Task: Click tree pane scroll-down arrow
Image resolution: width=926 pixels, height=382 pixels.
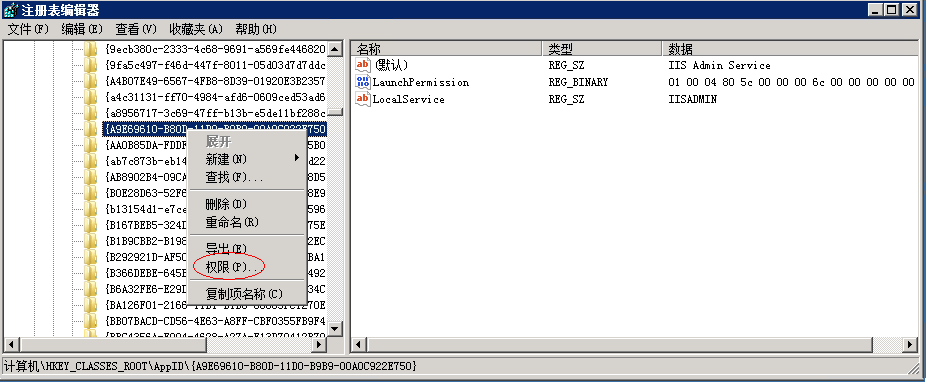Action: [335, 328]
